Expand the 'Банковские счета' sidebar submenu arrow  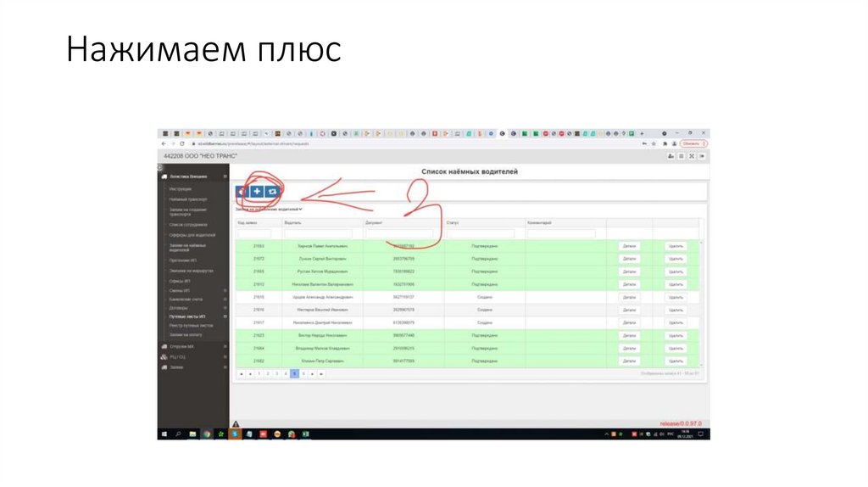(225, 299)
